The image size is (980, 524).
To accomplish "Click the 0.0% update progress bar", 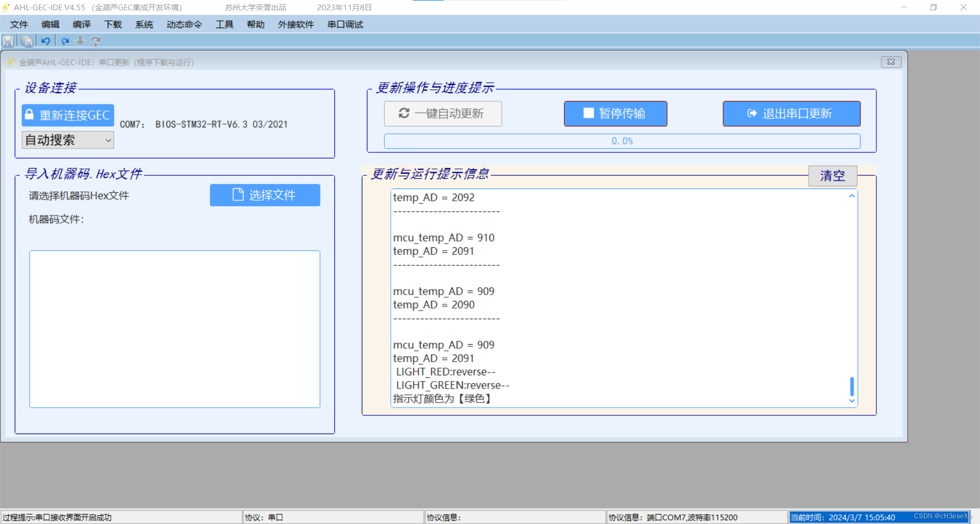I will point(622,141).
